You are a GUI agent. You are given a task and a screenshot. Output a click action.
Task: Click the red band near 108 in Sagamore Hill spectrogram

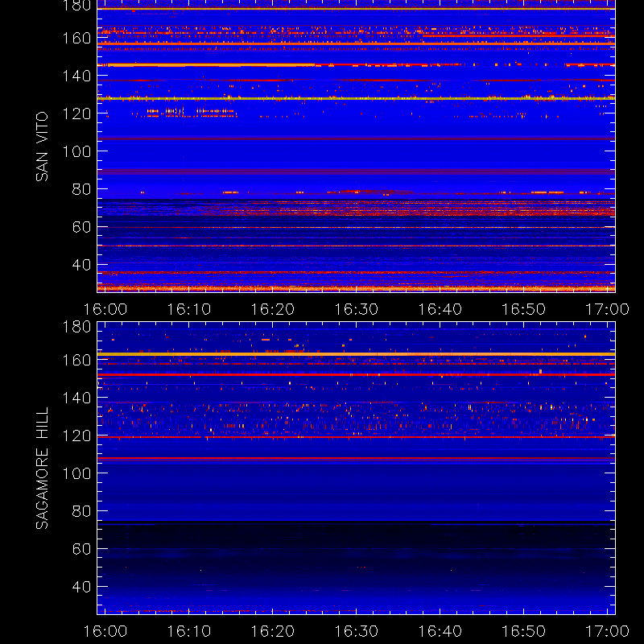[356, 458]
